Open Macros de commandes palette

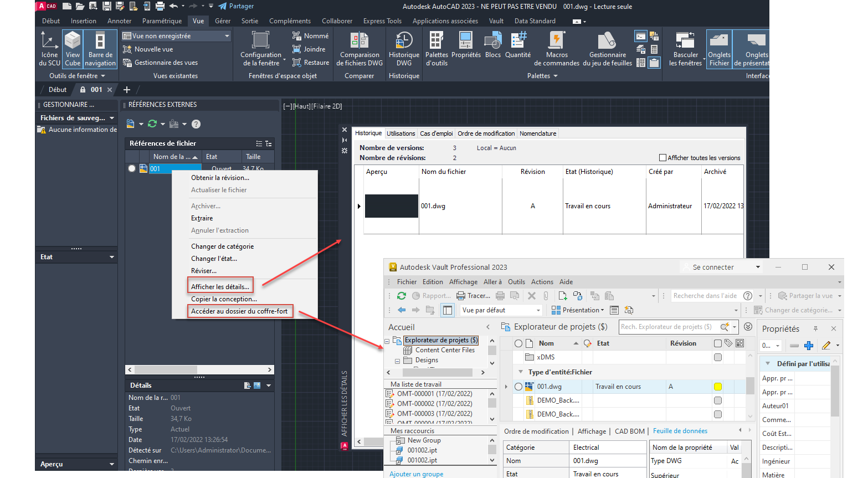[x=557, y=49]
